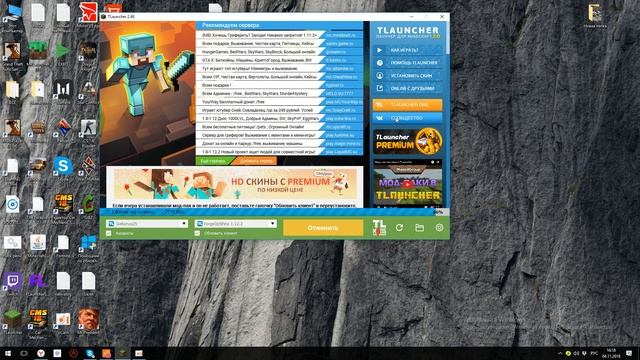Open TLauncher settings gear icon
This screenshot has width=640, height=360.
[x=439, y=228]
